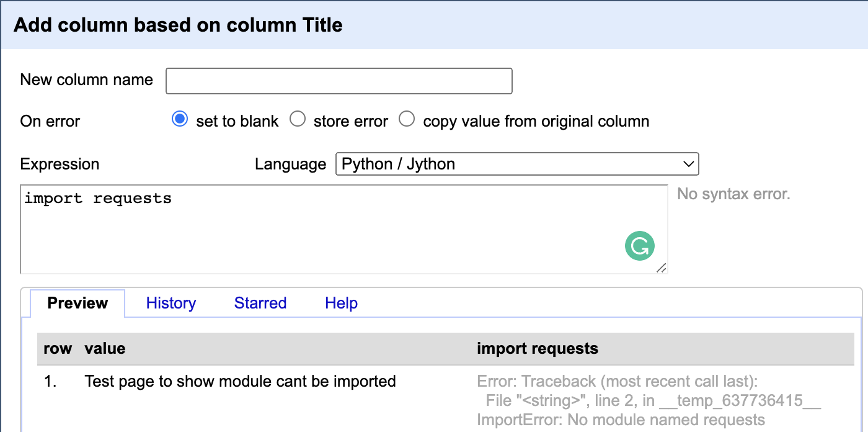
Task: Click the Language dropdown chevron arrow
Action: click(x=688, y=164)
